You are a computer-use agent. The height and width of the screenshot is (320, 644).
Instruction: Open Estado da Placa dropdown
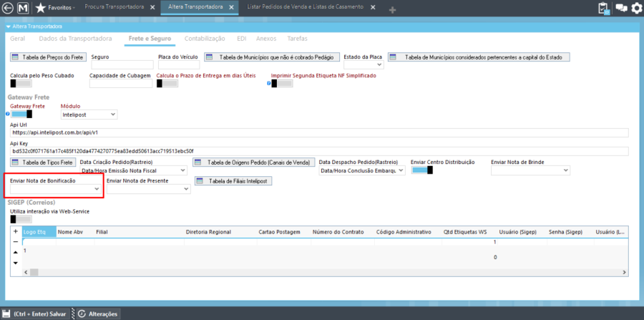pyautogui.click(x=364, y=64)
